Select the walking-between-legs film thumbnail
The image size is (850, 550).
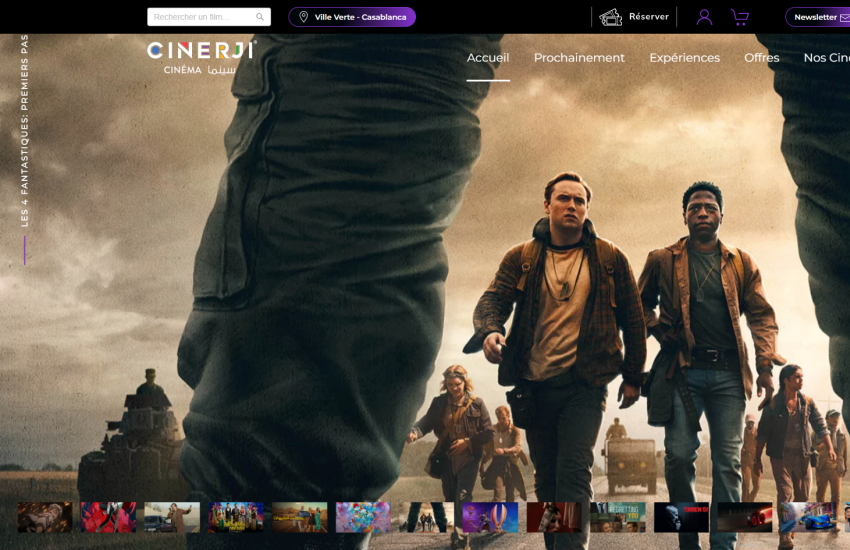click(x=427, y=517)
